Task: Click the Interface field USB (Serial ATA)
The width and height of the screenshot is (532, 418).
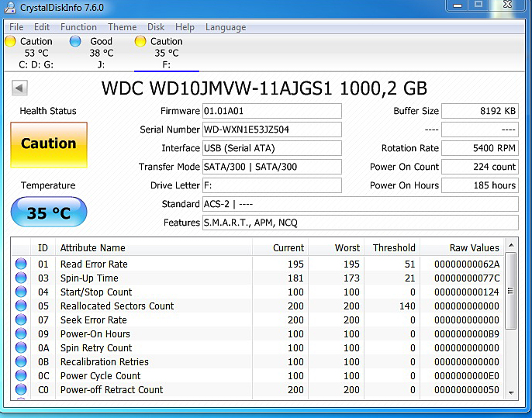Action: coord(271,148)
